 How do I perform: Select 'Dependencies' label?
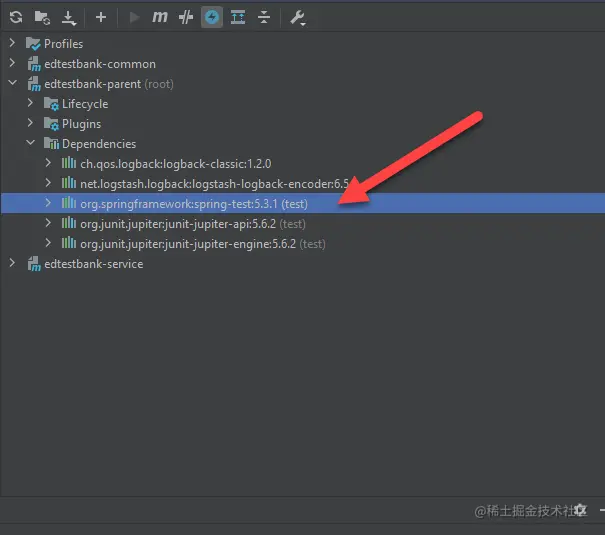point(99,144)
